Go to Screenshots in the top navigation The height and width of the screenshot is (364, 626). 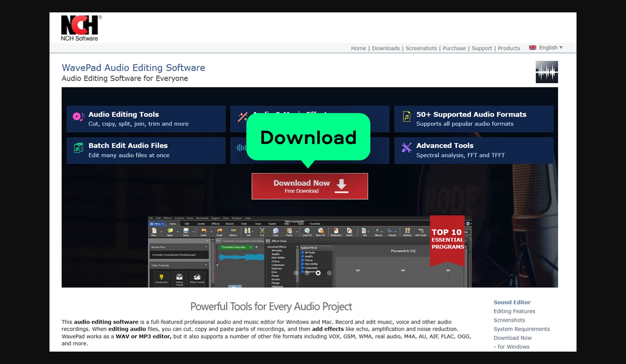(421, 48)
